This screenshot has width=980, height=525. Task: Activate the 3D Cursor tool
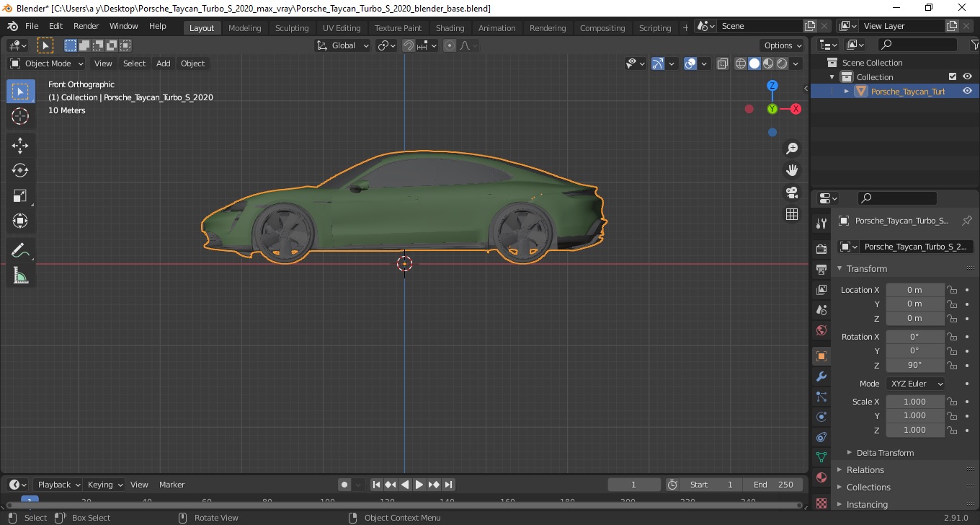point(20,116)
